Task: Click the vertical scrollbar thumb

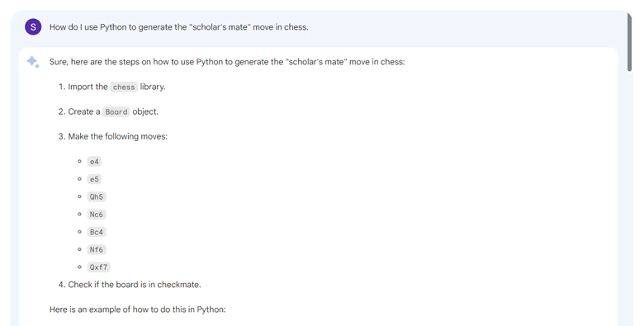Action: click(629, 42)
